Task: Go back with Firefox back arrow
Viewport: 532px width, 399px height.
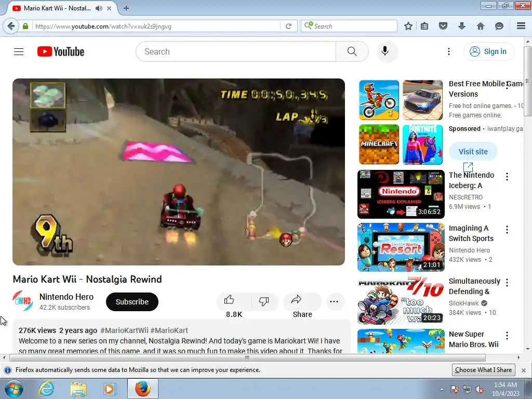Action: (11, 26)
